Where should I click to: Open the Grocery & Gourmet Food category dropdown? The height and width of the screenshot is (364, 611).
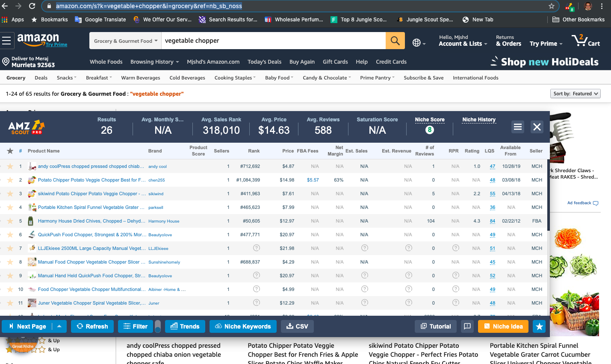click(125, 41)
